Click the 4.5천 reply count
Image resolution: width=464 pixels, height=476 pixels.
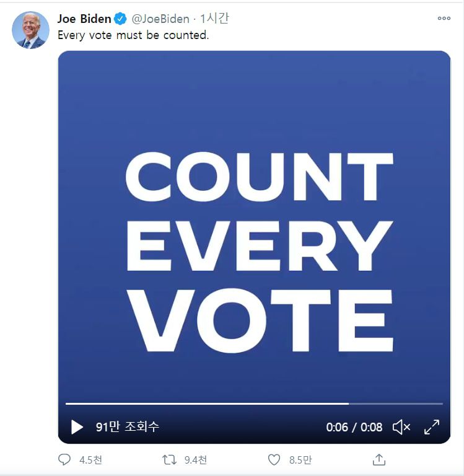[x=91, y=460]
